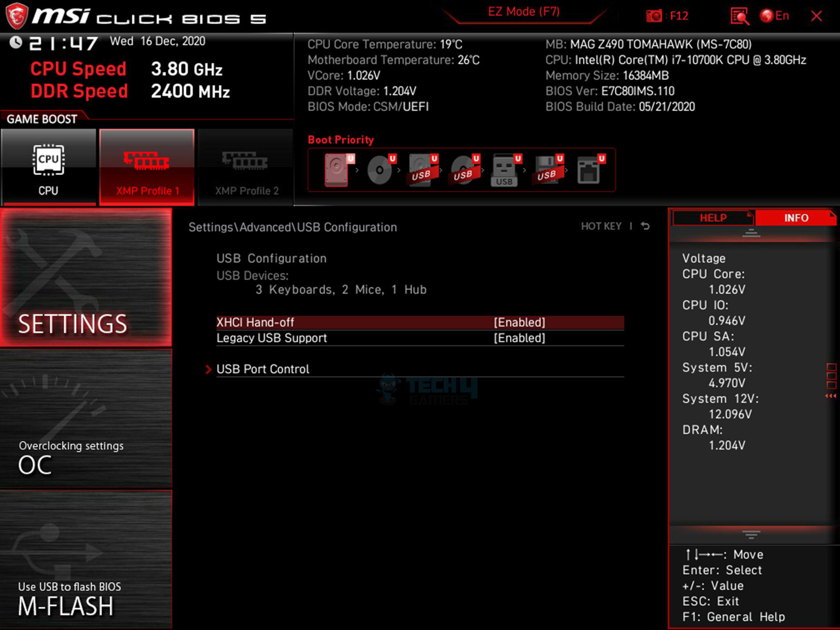Click the XHCI Hand-off row label
Screen dimensions: 840x630
[255, 322]
